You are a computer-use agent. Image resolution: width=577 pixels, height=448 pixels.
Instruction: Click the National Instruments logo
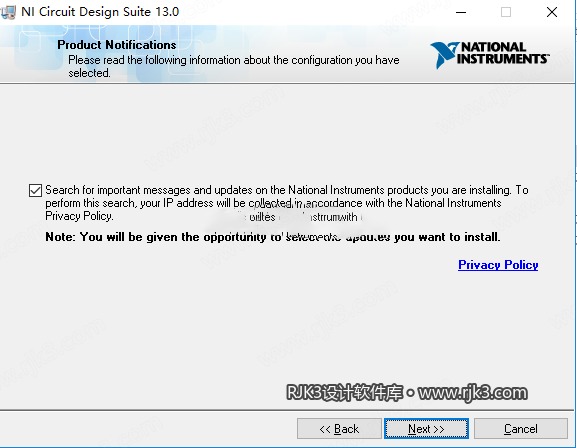[489, 55]
